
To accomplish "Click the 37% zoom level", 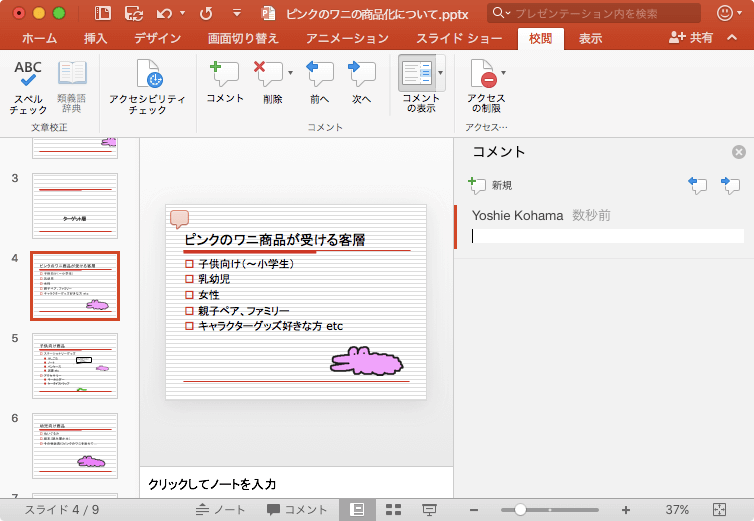I will click(677, 509).
